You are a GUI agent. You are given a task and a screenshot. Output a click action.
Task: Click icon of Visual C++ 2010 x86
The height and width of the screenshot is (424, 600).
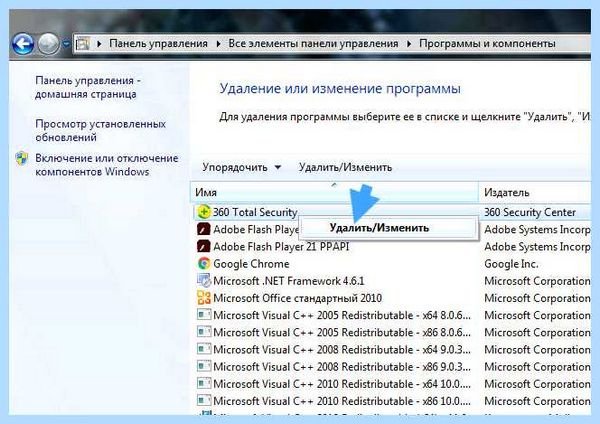click(204, 401)
